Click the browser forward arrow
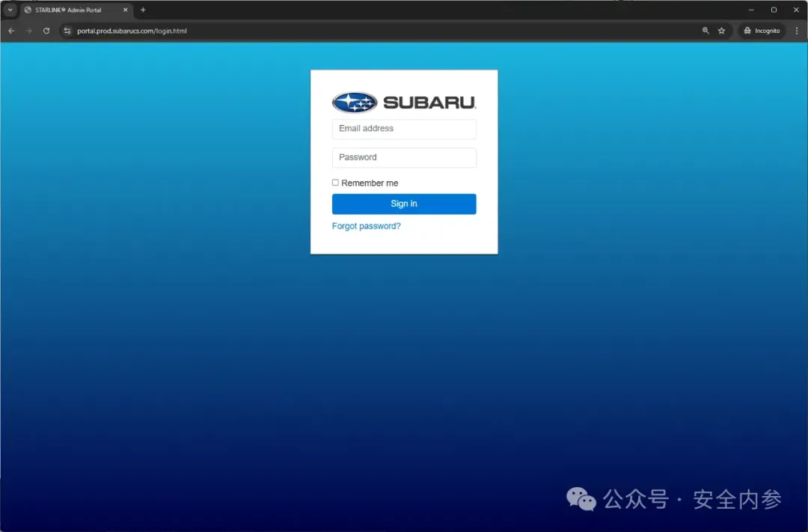This screenshot has width=808, height=532. pyautogui.click(x=29, y=31)
